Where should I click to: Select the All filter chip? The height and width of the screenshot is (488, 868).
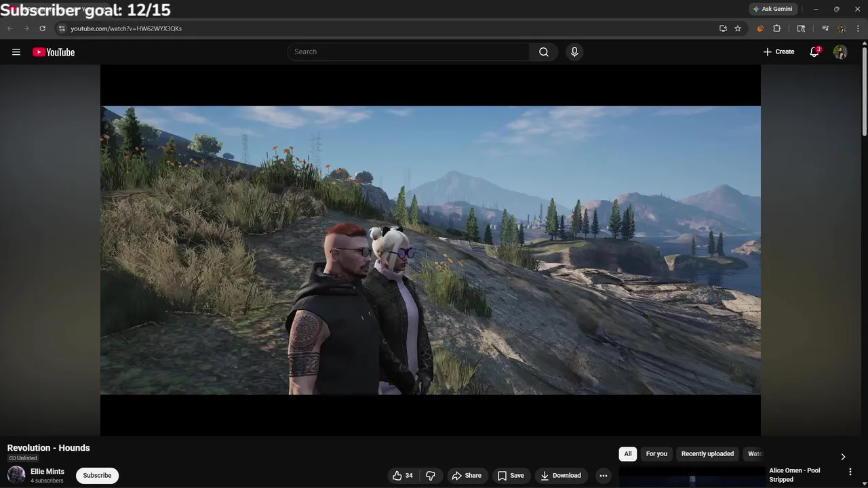tap(628, 454)
